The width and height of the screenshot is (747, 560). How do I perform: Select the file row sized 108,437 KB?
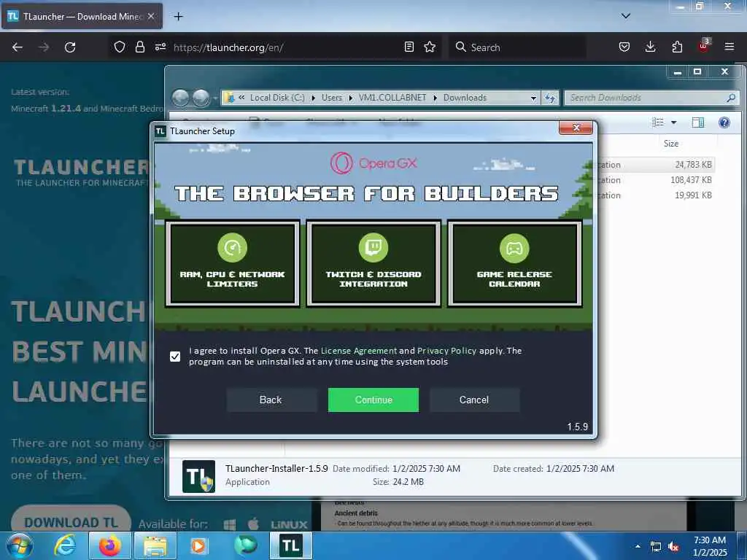(x=656, y=180)
